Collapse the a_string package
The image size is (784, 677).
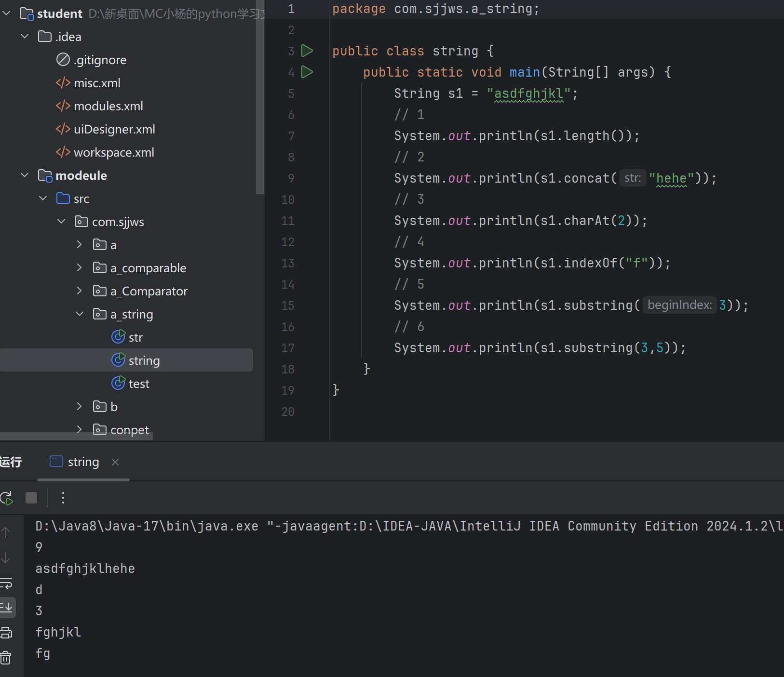click(x=80, y=314)
